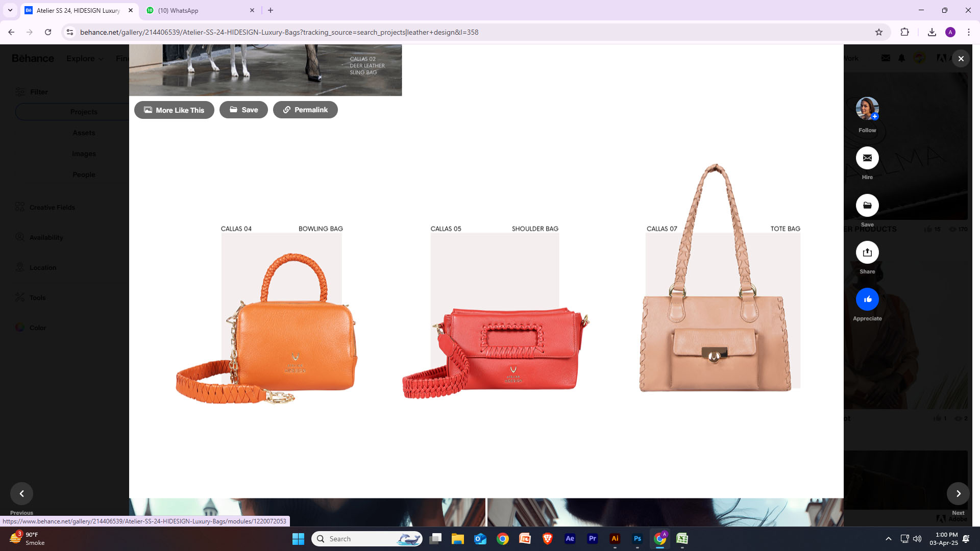Close the project overlay with X
The width and height of the screenshot is (980, 551).
coord(961,59)
